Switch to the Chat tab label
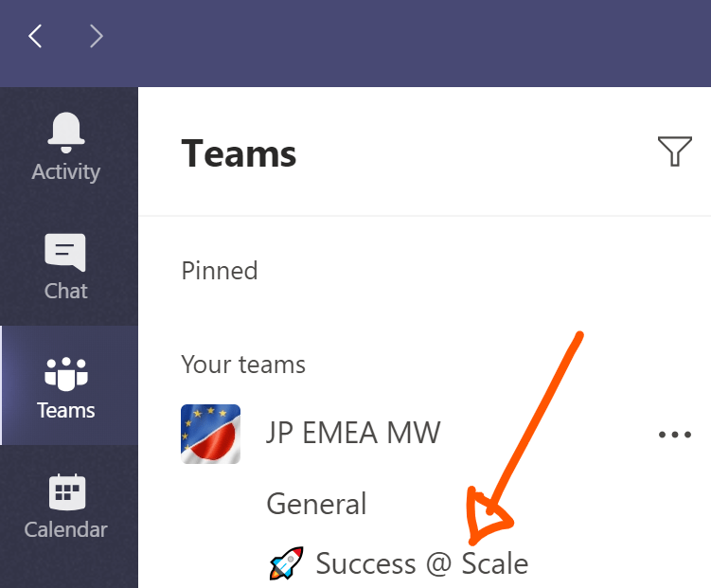Viewport: 711px width, 588px height. pos(65,291)
